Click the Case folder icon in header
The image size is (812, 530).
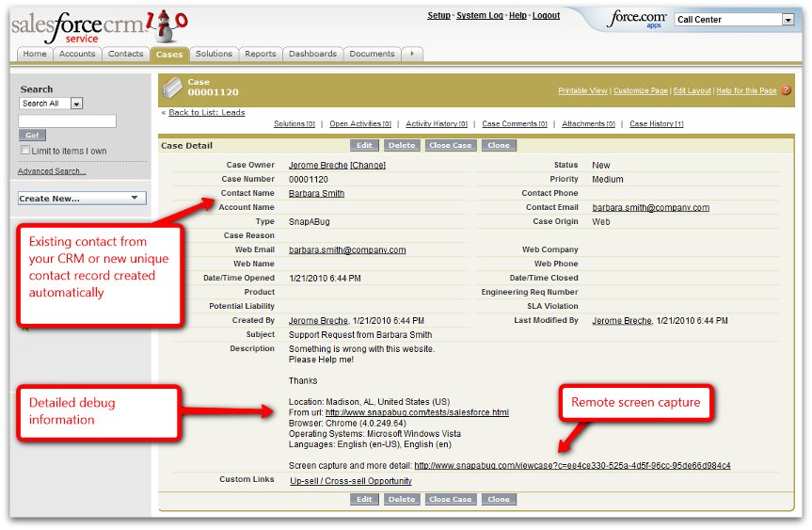click(x=172, y=87)
